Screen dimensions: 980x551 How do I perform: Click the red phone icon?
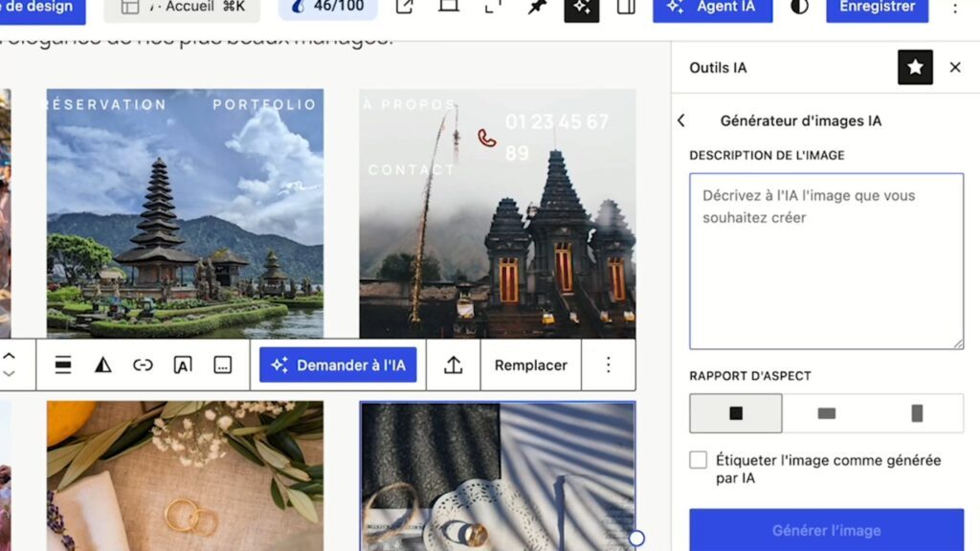487,138
